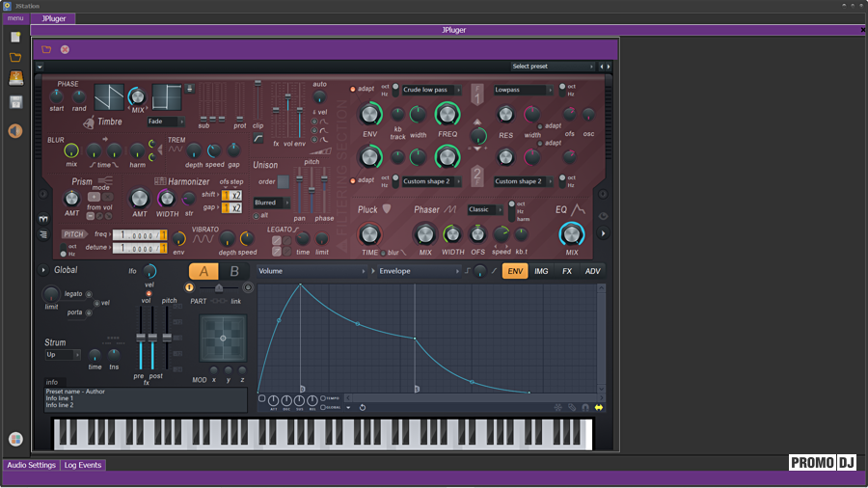Switch to the ADV tab

point(592,271)
